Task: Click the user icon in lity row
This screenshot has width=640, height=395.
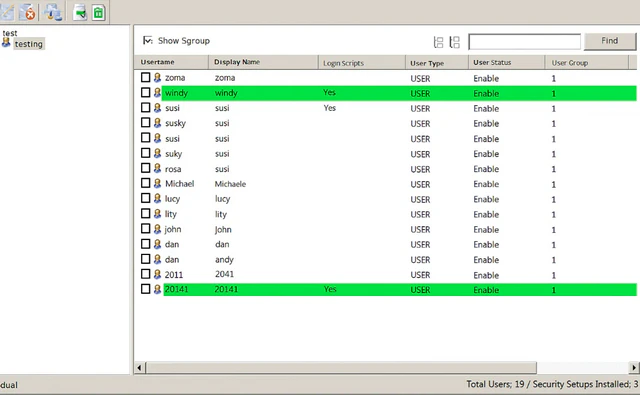Action: pos(157,214)
